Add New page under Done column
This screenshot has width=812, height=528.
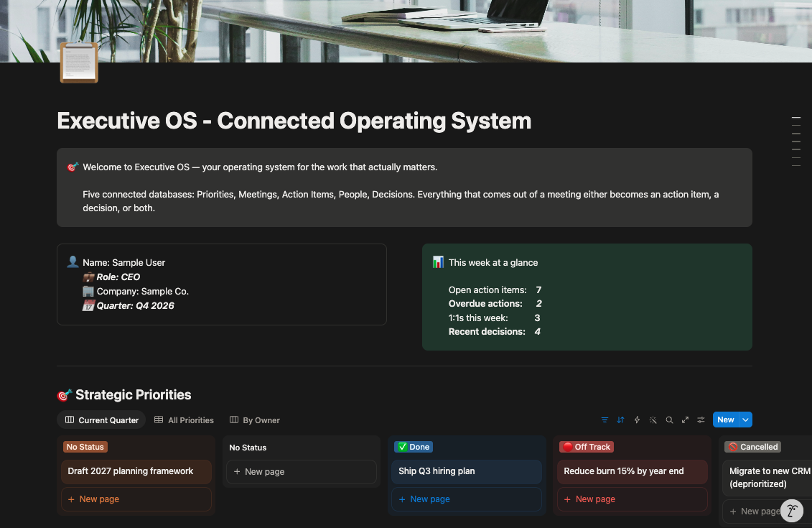point(467,499)
